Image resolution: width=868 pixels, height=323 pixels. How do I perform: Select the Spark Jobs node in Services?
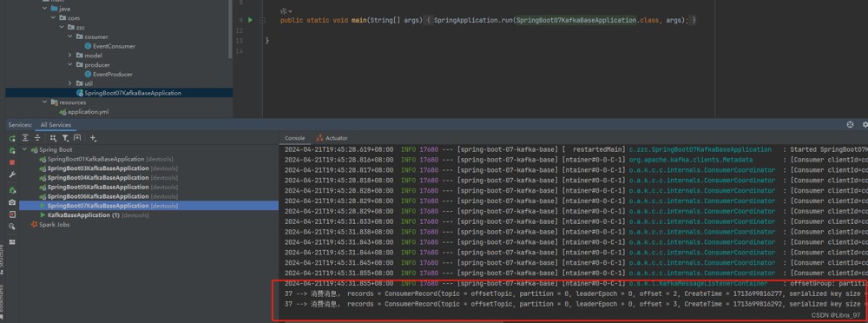coord(50,224)
